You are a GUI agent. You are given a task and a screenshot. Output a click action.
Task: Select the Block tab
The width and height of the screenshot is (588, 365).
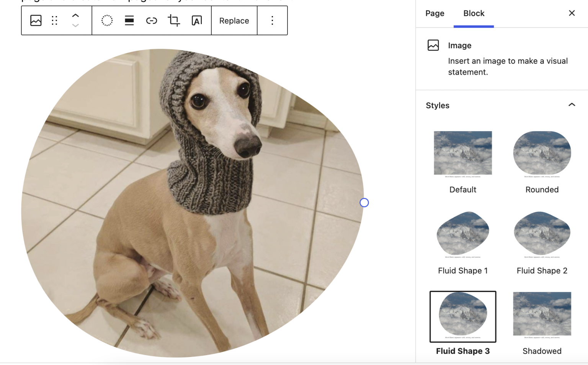point(474,13)
